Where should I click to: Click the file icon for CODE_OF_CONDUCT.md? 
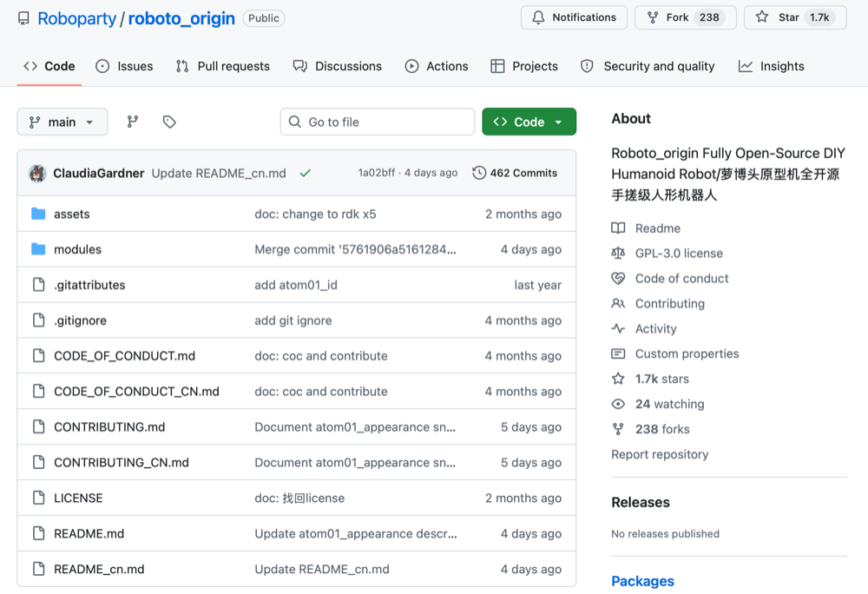[39, 355]
